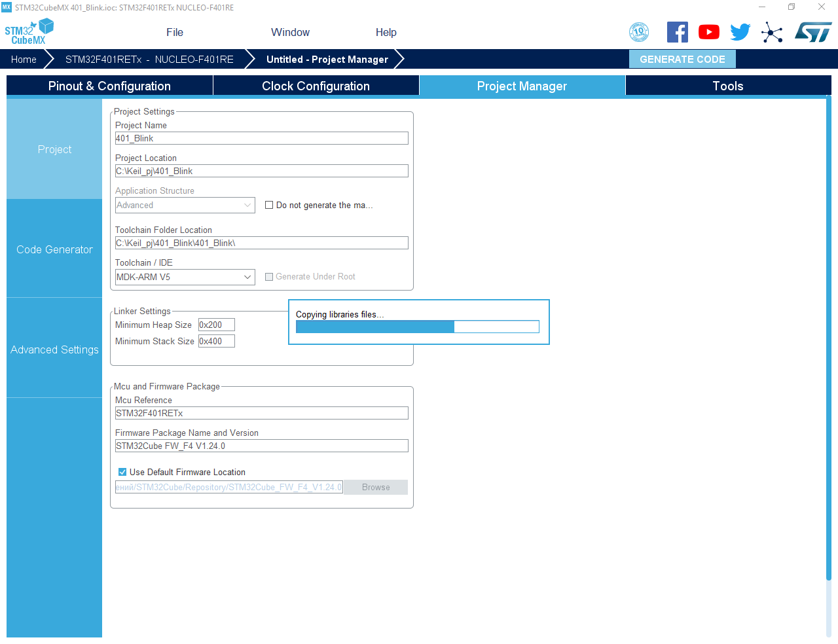Open the 10-year anniversary badge icon

click(x=639, y=32)
